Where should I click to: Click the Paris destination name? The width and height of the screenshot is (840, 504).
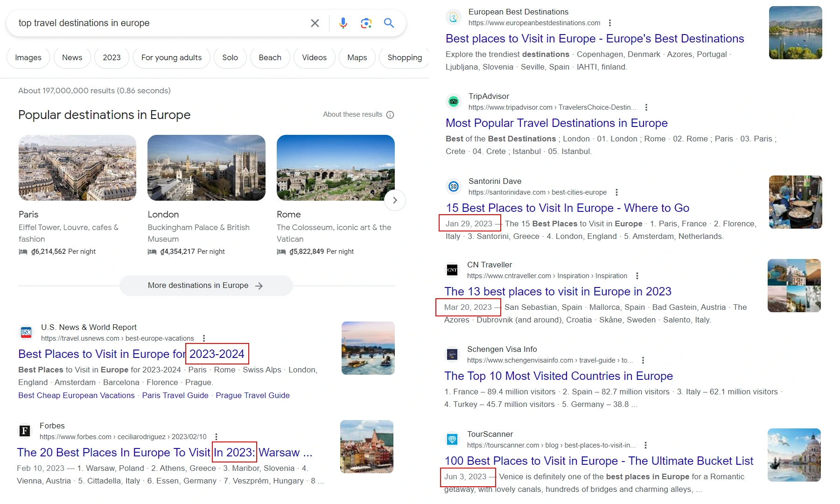(x=28, y=214)
